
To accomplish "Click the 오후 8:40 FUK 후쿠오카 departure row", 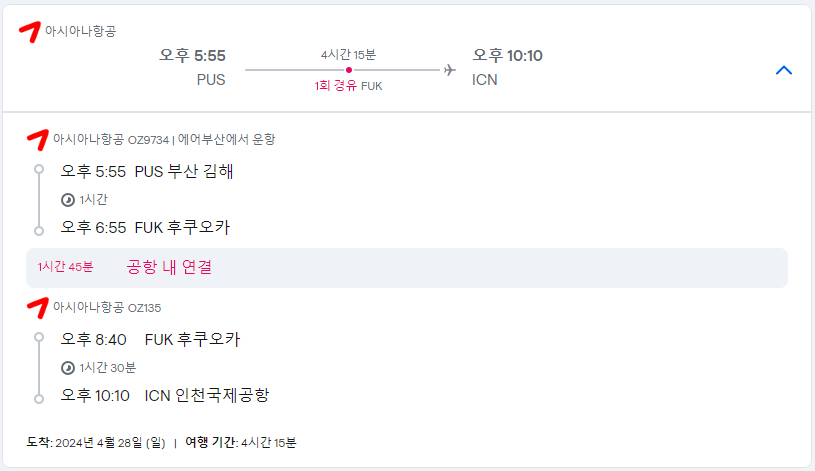I will pyautogui.click(x=150, y=339).
